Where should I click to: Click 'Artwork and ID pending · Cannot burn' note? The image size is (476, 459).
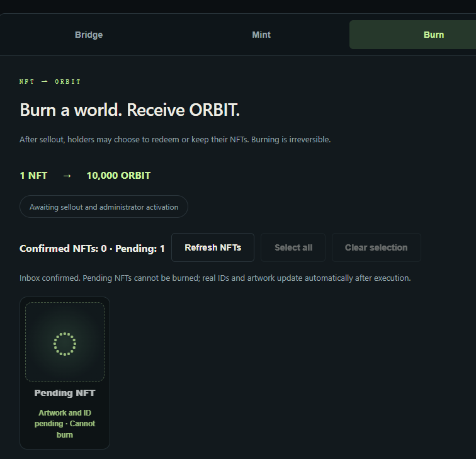point(65,424)
